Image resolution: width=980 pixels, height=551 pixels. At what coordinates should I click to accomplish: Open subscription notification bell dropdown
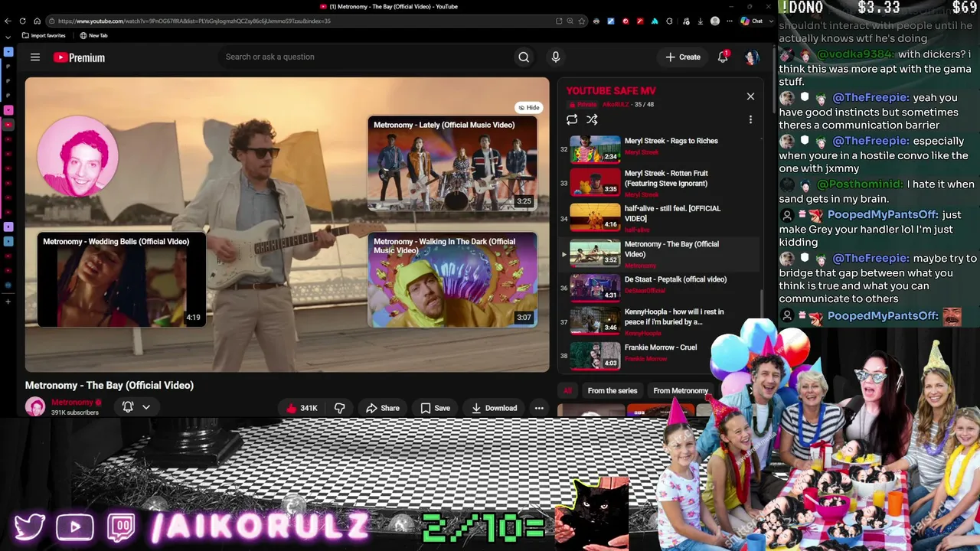136,407
